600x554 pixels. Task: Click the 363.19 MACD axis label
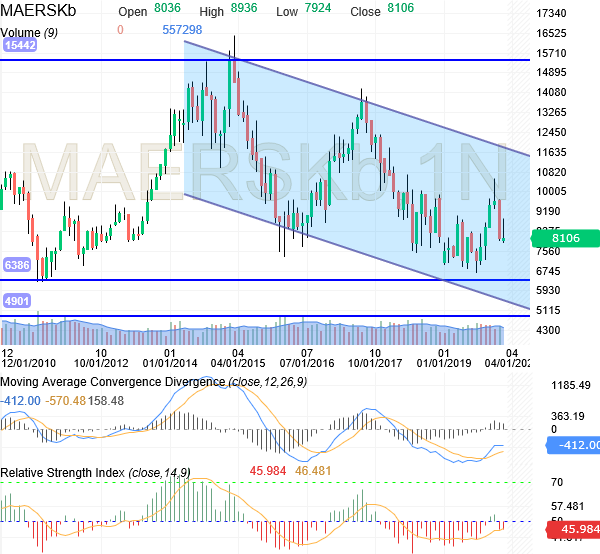[x=568, y=416]
